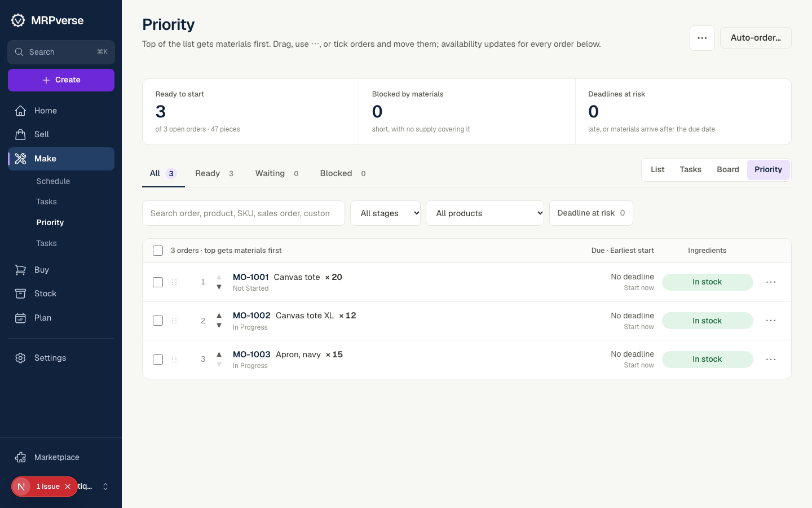Open the sidebar Search box

click(x=61, y=52)
